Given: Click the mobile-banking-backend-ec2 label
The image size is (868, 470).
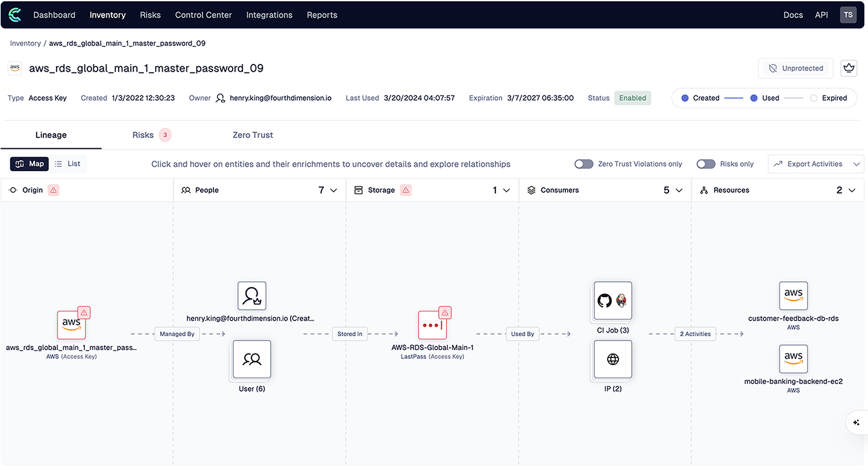Looking at the screenshot, I should click(x=793, y=381).
